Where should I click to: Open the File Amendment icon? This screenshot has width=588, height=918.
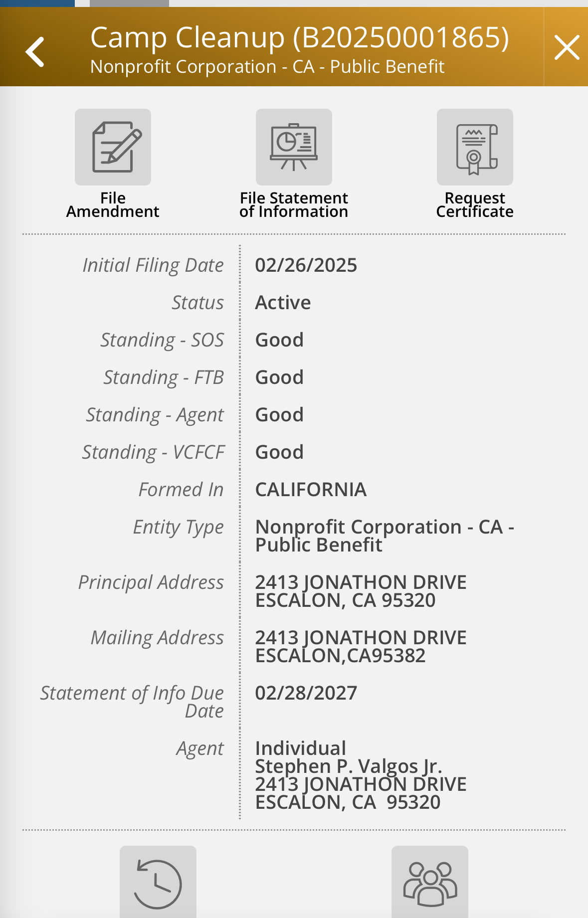point(113,147)
